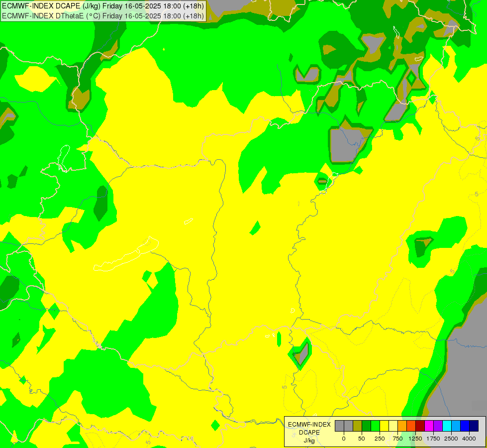This screenshot has height=448, width=487.
Task: Pick the purple legend swatch
Action: [x=438, y=426]
